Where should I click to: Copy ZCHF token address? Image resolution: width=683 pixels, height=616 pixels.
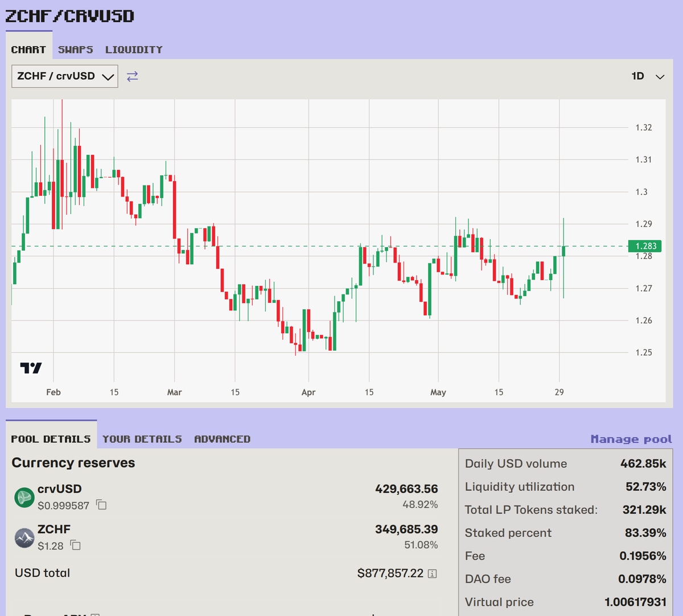pyautogui.click(x=75, y=545)
